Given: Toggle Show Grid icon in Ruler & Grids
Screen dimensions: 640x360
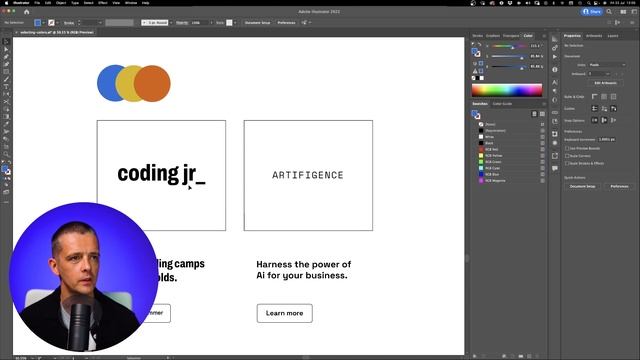Looking at the screenshot, I should [x=604, y=97].
